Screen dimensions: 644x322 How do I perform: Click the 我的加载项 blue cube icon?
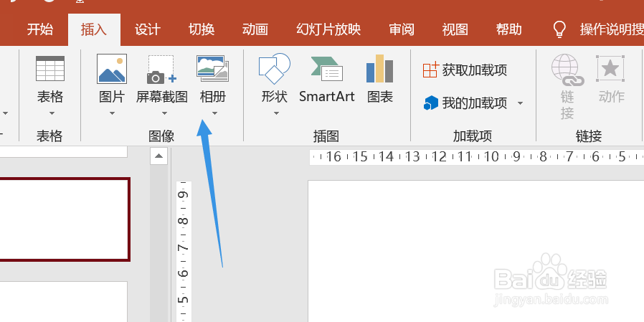coord(431,103)
